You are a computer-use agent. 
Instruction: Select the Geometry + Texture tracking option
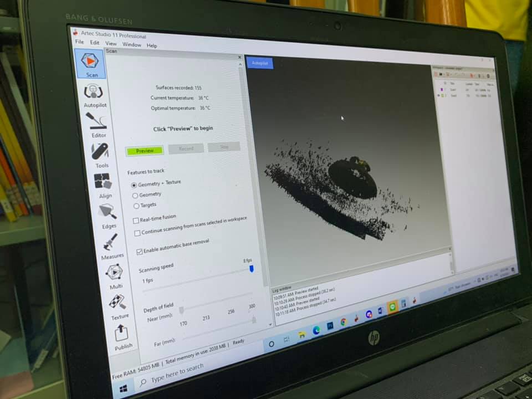click(x=134, y=185)
